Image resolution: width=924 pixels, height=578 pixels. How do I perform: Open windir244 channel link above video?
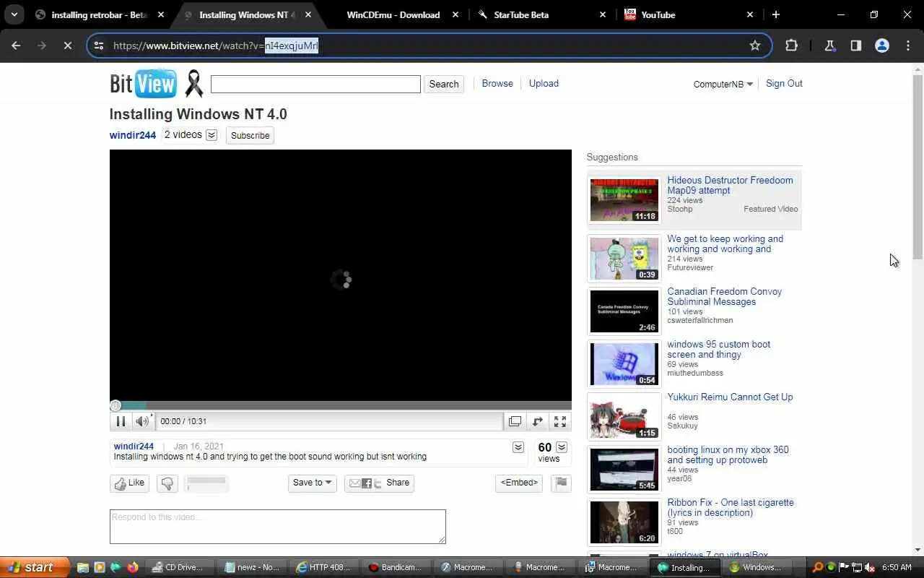pos(133,135)
